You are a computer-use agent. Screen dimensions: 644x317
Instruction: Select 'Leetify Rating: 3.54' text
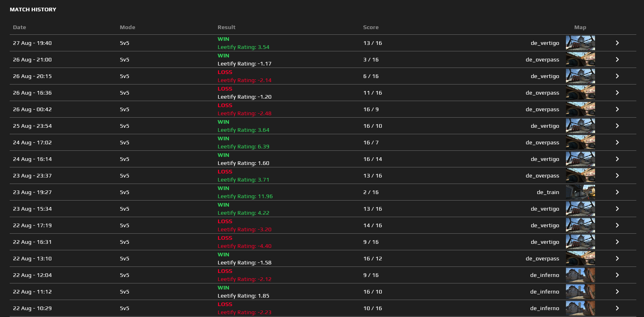point(244,47)
